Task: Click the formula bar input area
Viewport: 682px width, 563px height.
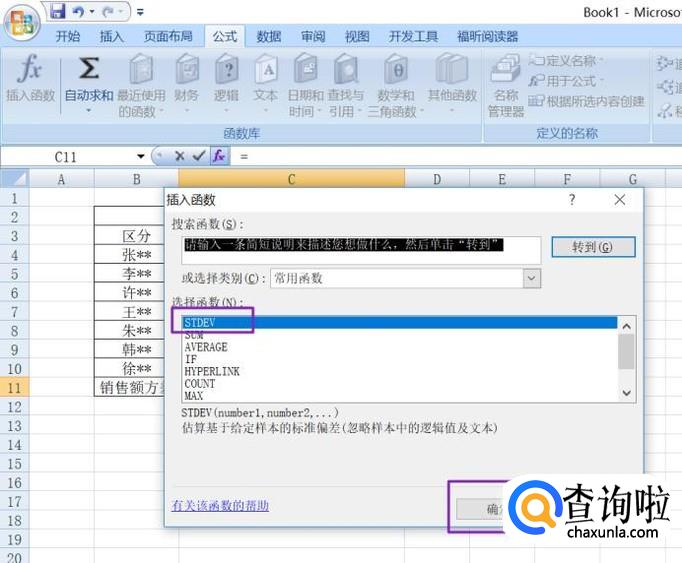Action: 457,156
